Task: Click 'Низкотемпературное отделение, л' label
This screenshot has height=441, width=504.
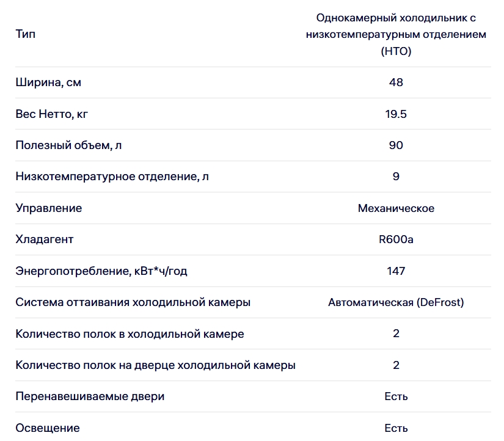Action: [x=112, y=177]
